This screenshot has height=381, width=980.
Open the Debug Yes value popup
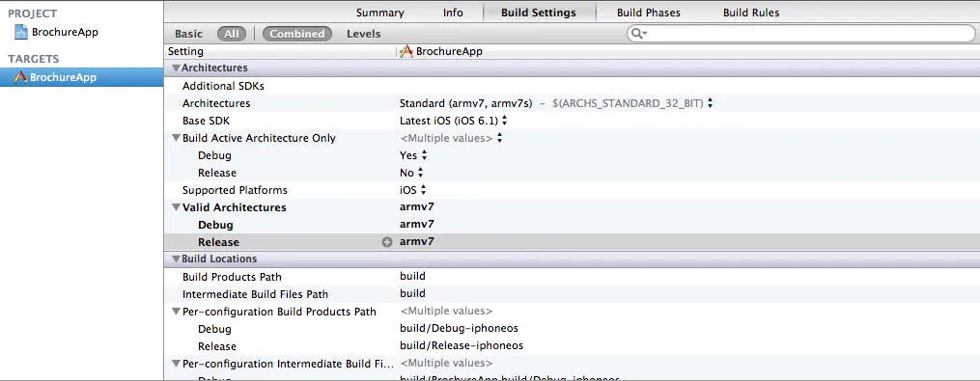click(x=425, y=155)
